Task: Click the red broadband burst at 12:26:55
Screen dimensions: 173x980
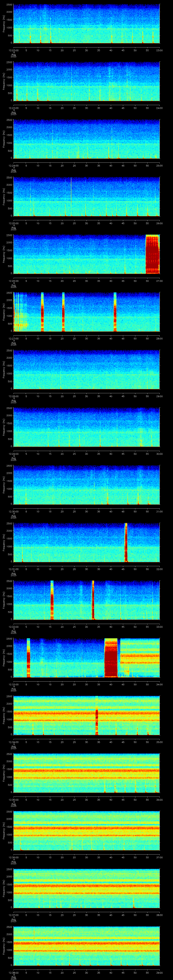Action: point(152,254)
